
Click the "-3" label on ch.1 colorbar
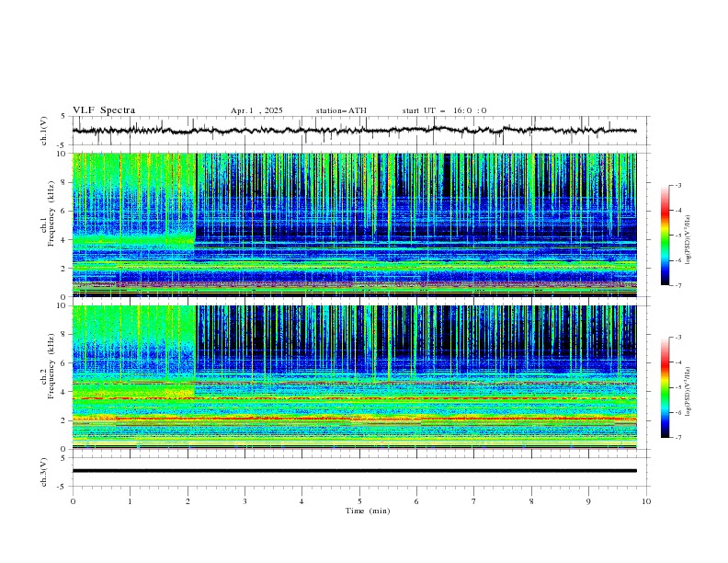(x=678, y=185)
